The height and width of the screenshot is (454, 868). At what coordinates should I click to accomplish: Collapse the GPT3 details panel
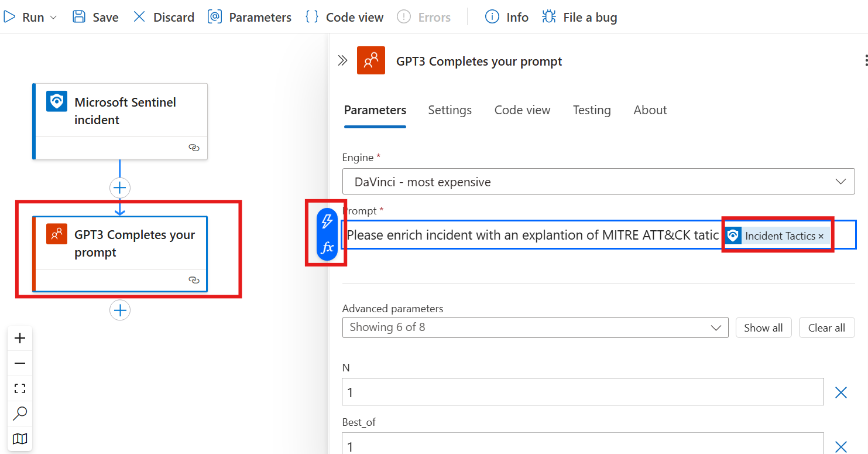tap(343, 61)
